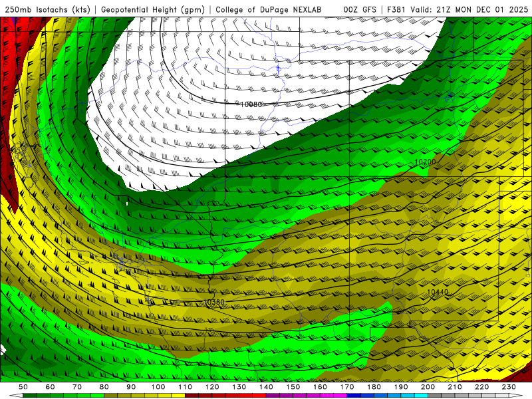The width and height of the screenshot is (532, 399).
Task: Select 'College of DuPage NEXLAB' header text
Action: point(268,9)
